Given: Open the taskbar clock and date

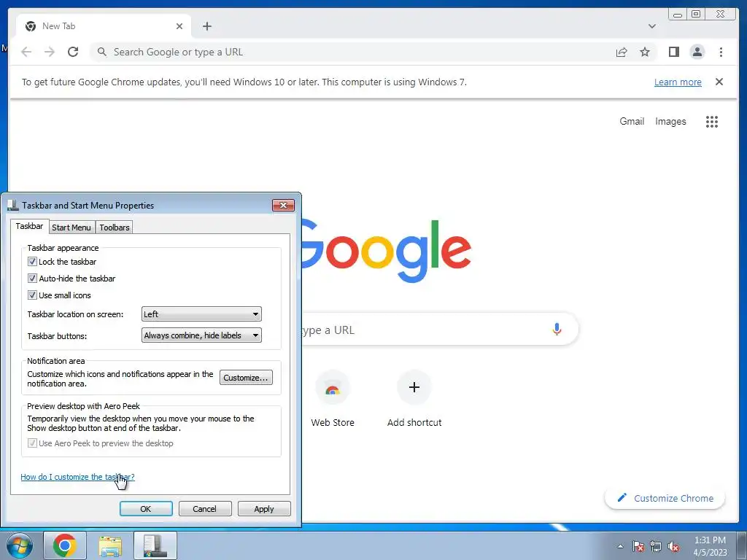Looking at the screenshot, I should pyautogui.click(x=710, y=546).
